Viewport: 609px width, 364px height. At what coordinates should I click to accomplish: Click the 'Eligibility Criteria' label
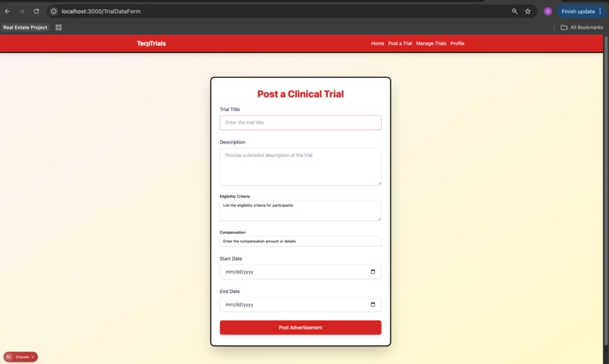tap(234, 196)
